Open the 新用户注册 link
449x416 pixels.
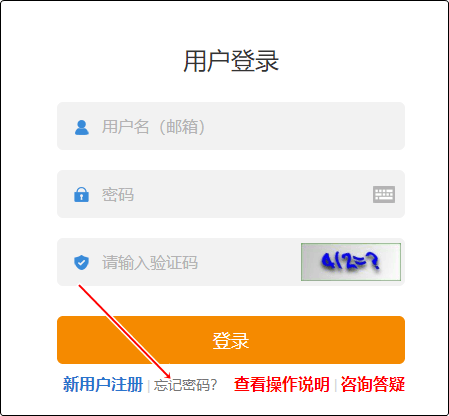(x=103, y=384)
